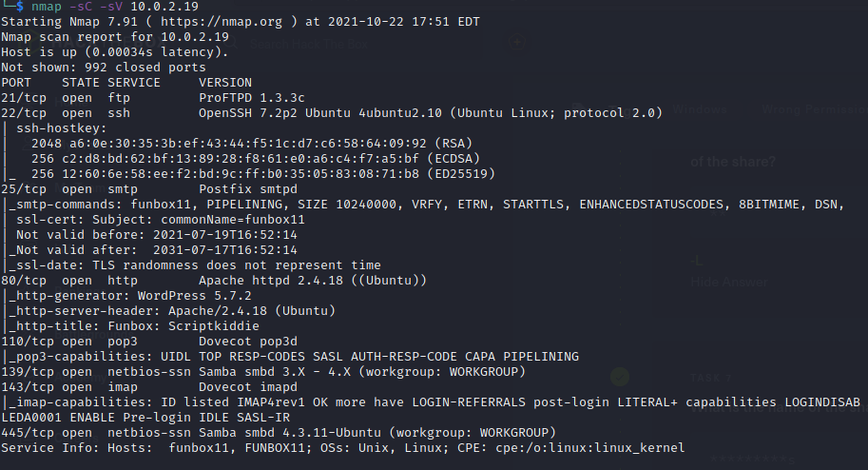The height and width of the screenshot is (470, 868).
Task: Click the https://nmap.org URL in terminal
Action: coord(222,22)
